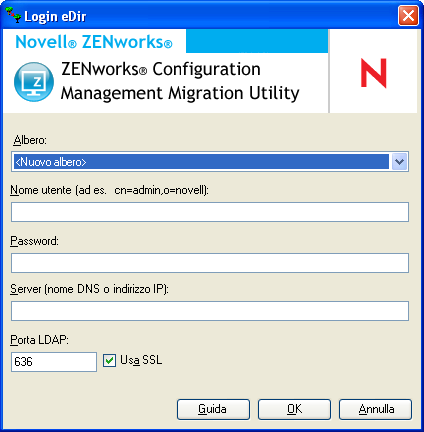Click into the Password field
This screenshot has width=424, height=432.
[210, 263]
